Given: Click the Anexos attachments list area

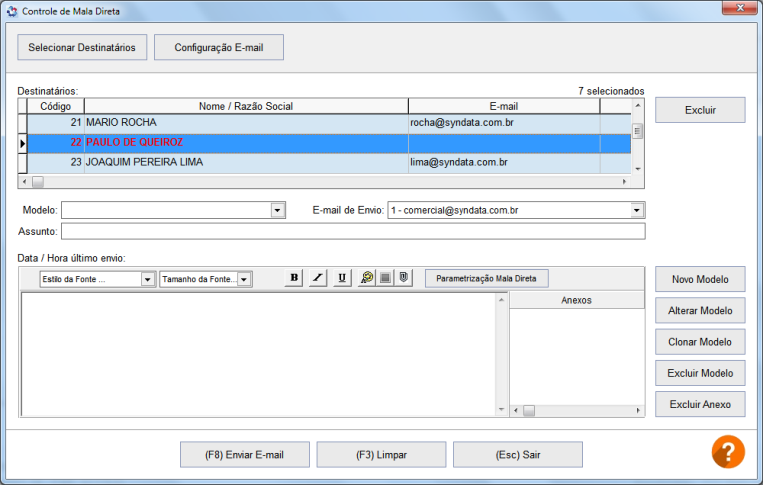Looking at the screenshot, I should [577, 357].
